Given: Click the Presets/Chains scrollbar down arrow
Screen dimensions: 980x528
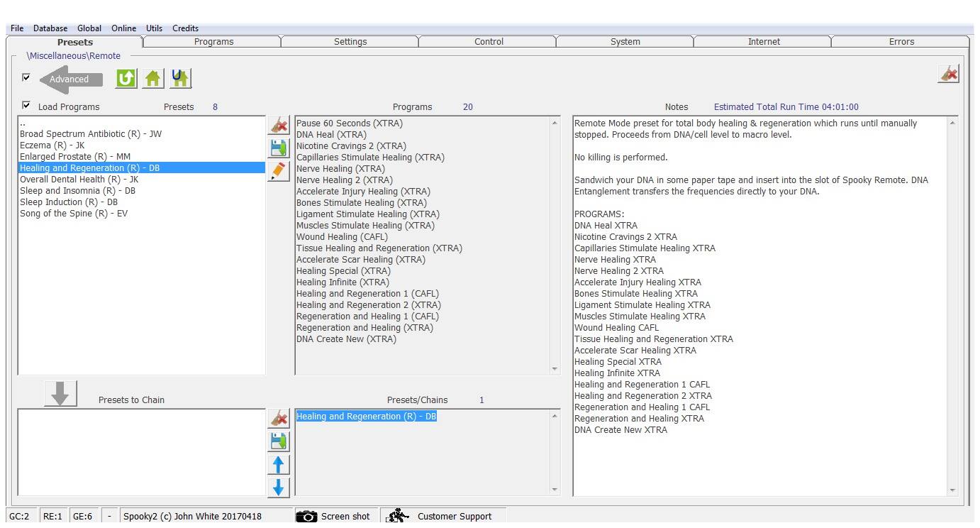Looking at the screenshot, I should [555, 490].
